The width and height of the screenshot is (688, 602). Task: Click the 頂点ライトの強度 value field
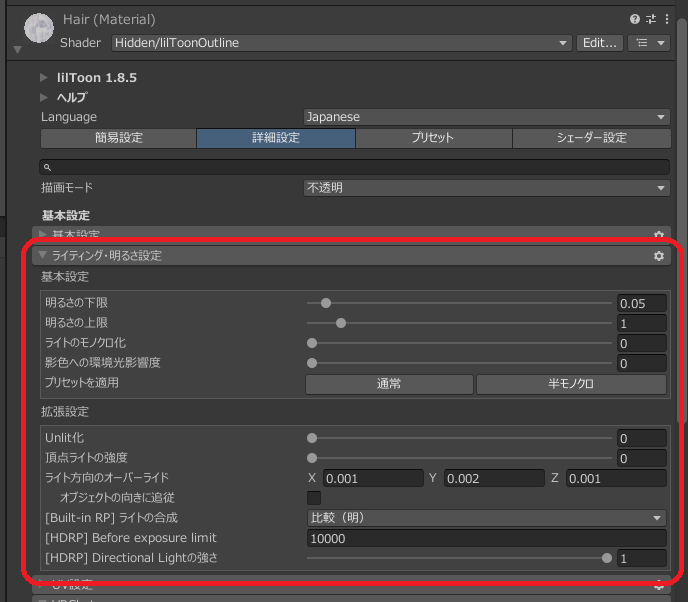pyautogui.click(x=641, y=458)
